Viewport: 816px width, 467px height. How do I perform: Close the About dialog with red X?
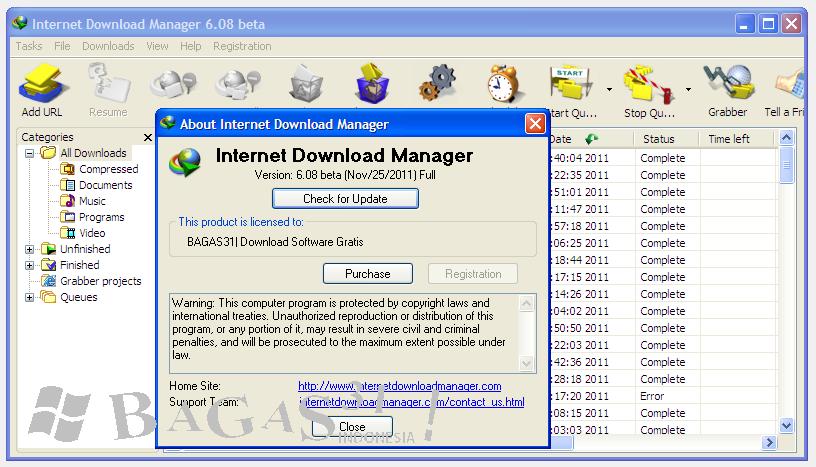click(535, 124)
